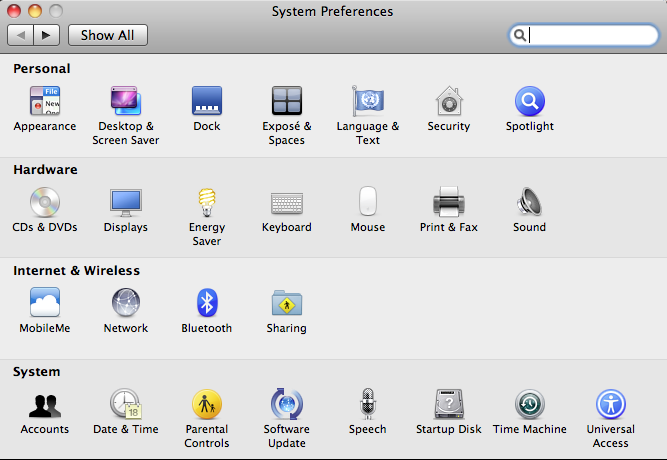667x460 pixels.
Task: Open Language & Text settings
Action: click(x=368, y=102)
